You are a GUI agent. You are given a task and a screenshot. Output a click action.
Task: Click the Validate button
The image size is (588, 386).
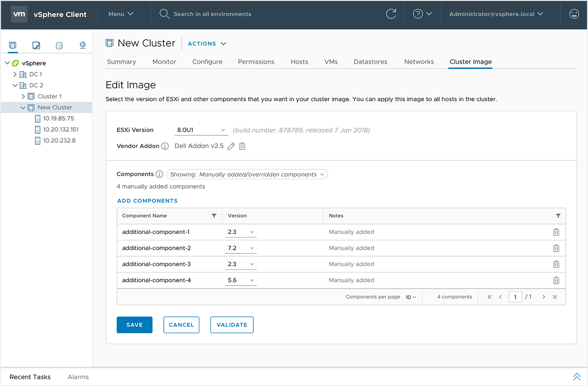click(232, 325)
